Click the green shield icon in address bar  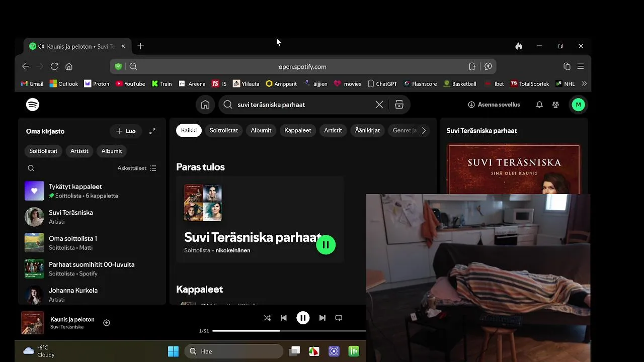pos(118,66)
